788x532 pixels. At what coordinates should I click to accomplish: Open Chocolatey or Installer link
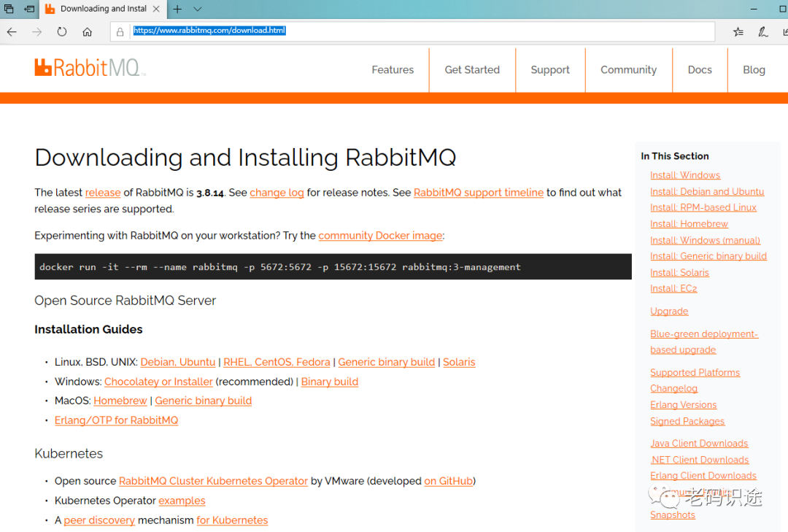pos(158,382)
